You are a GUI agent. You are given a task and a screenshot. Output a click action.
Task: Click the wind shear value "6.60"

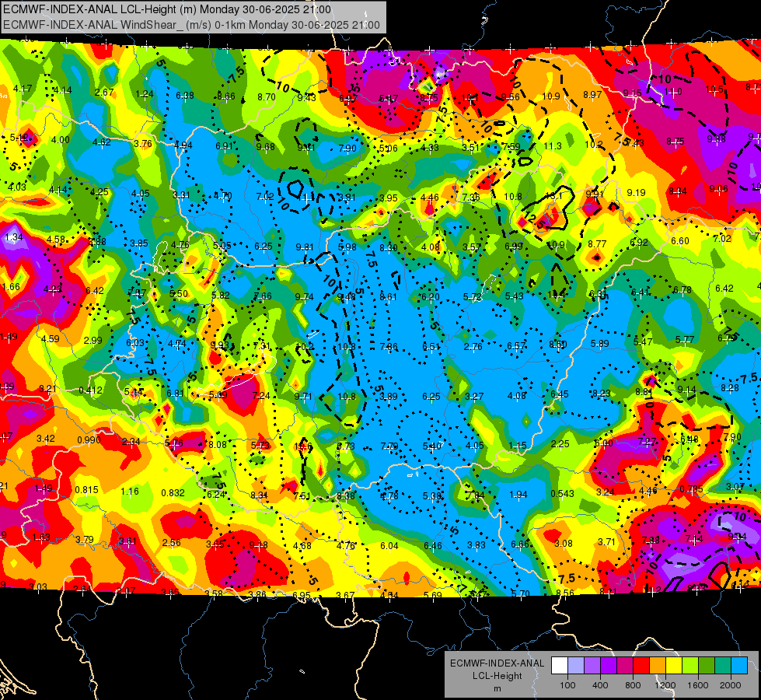click(x=680, y=240)
